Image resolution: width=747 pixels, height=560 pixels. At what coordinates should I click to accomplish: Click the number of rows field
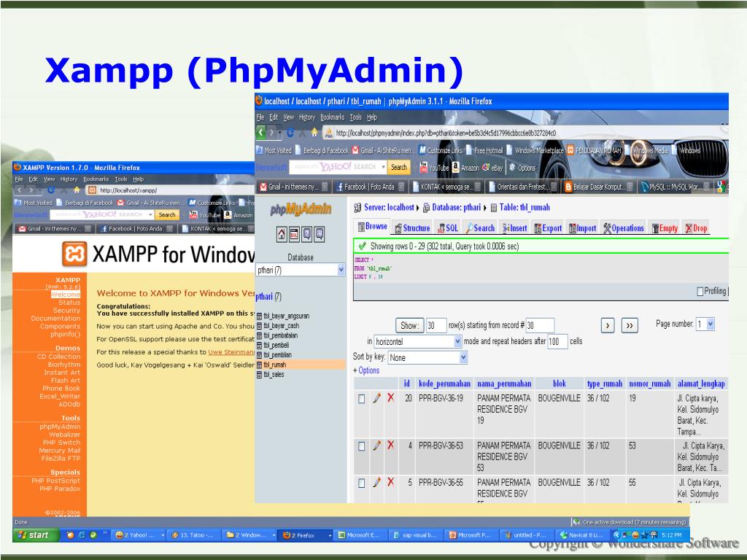pyautogui.click(x=436, y=325)
